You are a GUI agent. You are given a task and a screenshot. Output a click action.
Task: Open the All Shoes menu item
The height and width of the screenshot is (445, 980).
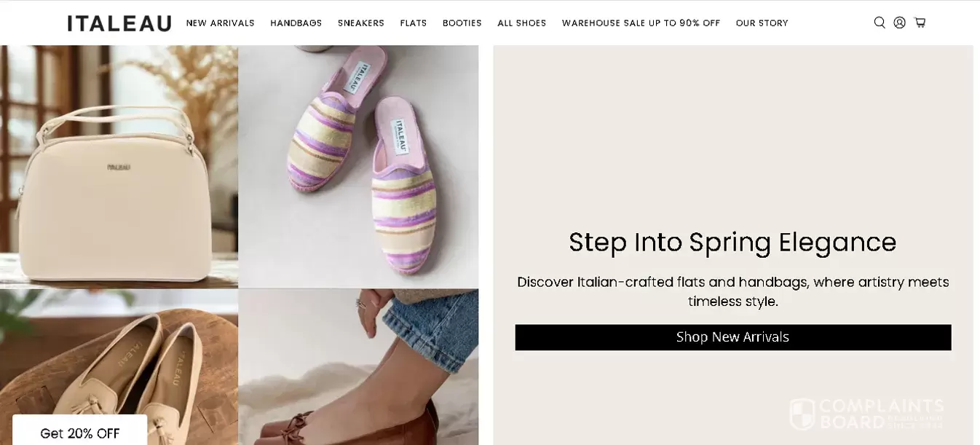(521, 23)
